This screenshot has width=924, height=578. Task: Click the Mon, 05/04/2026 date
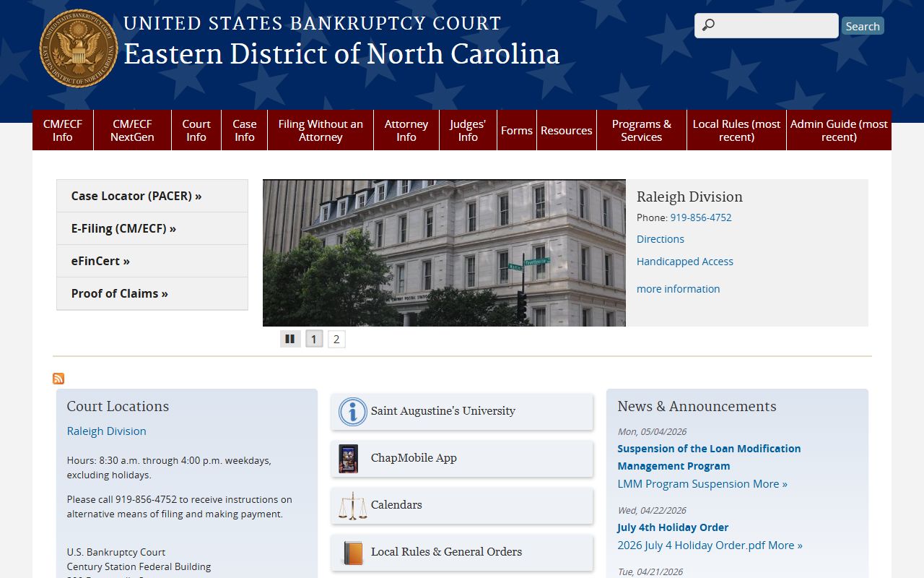pos(652,432)
